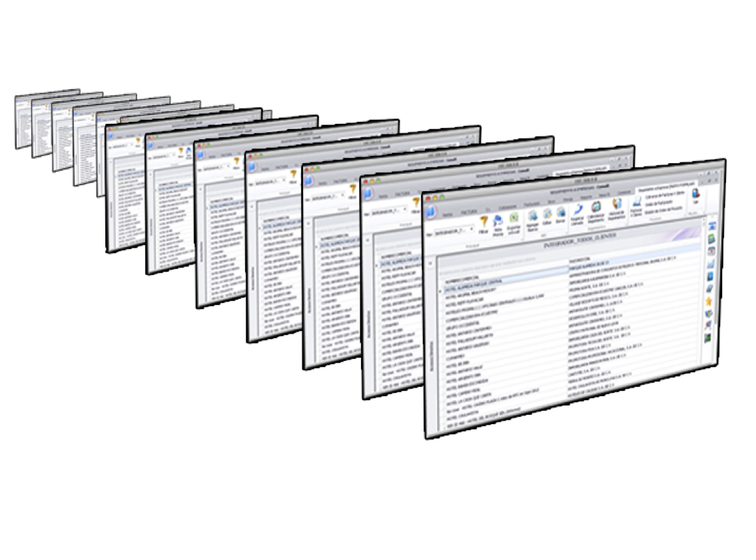Click the Borrar icon in front ribbon
Screen dimensions: 756x560
561,212
